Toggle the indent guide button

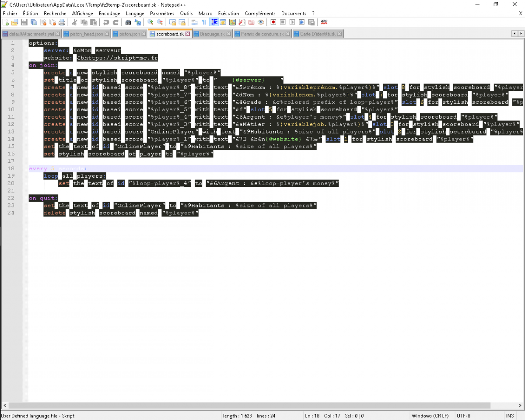pos(214,22)
